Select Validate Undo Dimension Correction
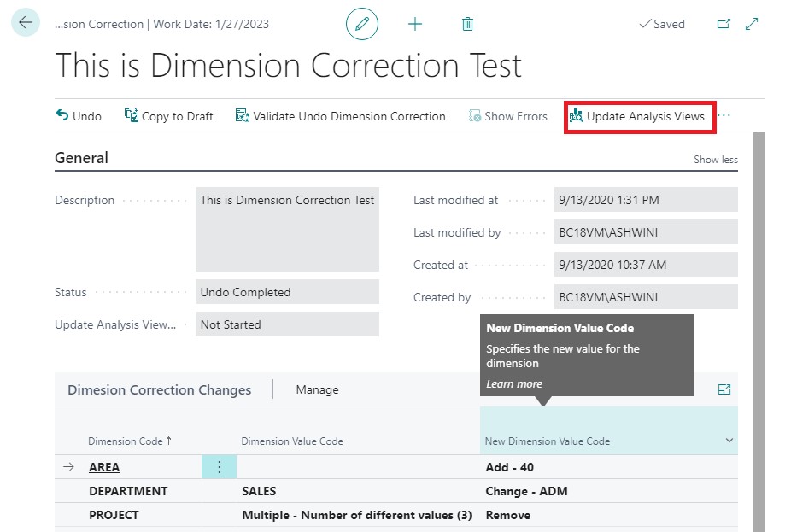This screenshot has width=791, height=532. (x=340, y=116)
